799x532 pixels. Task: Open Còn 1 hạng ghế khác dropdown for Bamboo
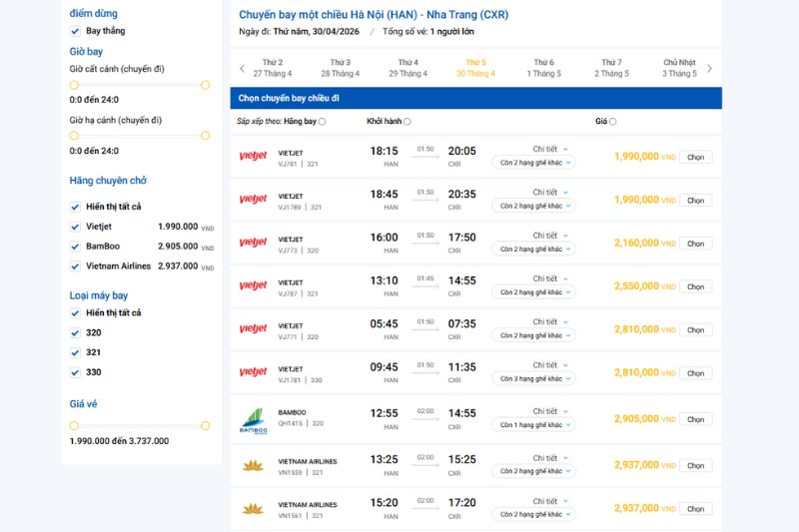pos(533,424)
